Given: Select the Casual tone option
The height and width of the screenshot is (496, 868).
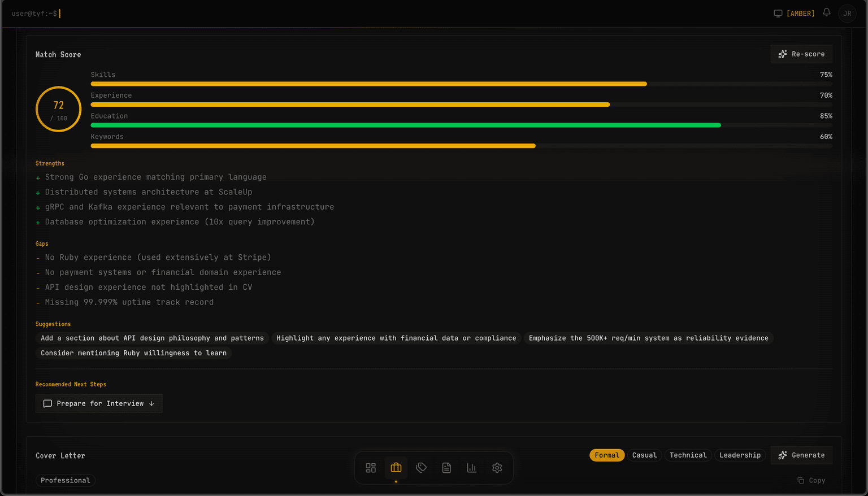Looking at the screenshot, I should point(644,455).
